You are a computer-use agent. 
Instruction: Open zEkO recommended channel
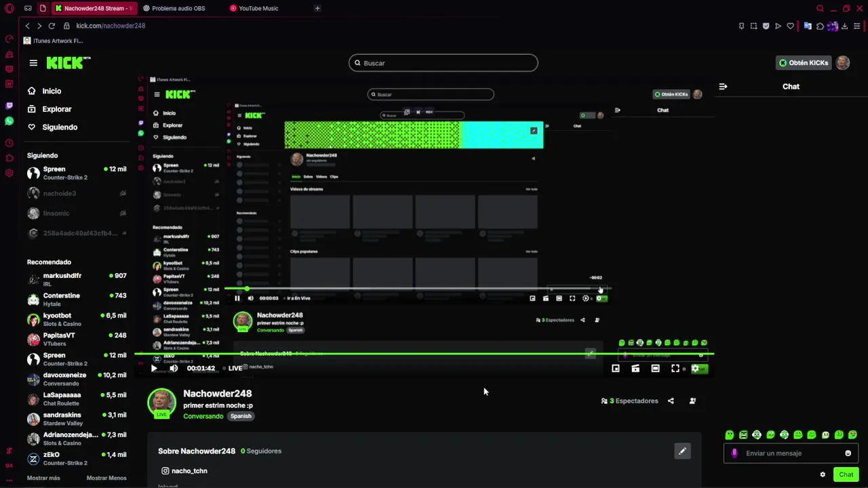pyautogui.click(x=77, y=458)
